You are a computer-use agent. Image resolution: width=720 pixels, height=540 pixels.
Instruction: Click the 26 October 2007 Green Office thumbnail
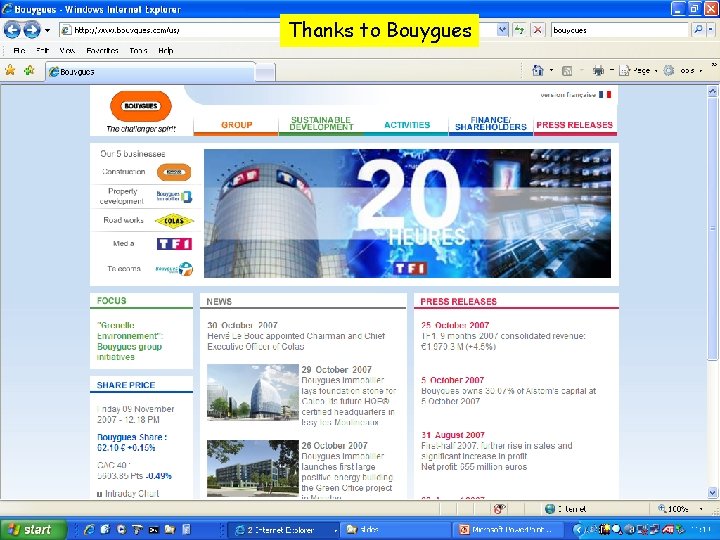[253, 468]
